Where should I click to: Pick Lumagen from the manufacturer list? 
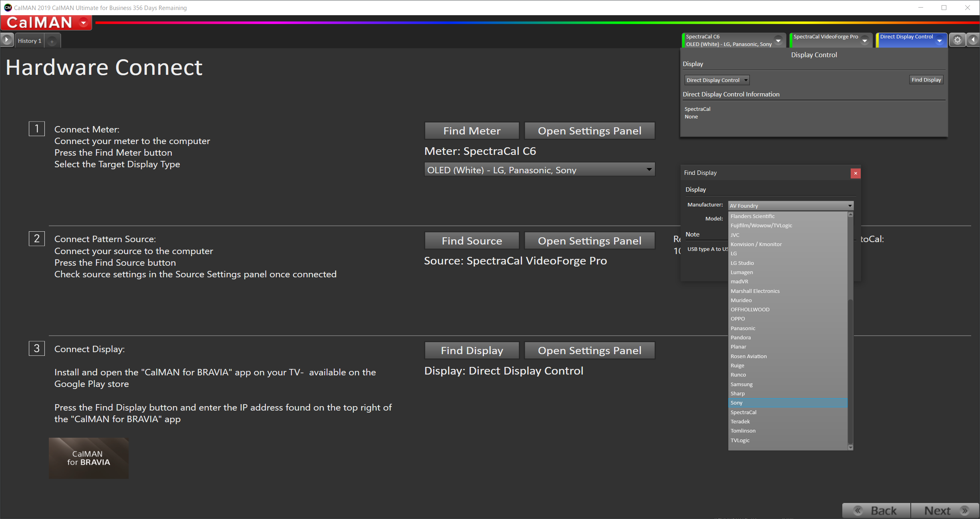pos(788,272)
